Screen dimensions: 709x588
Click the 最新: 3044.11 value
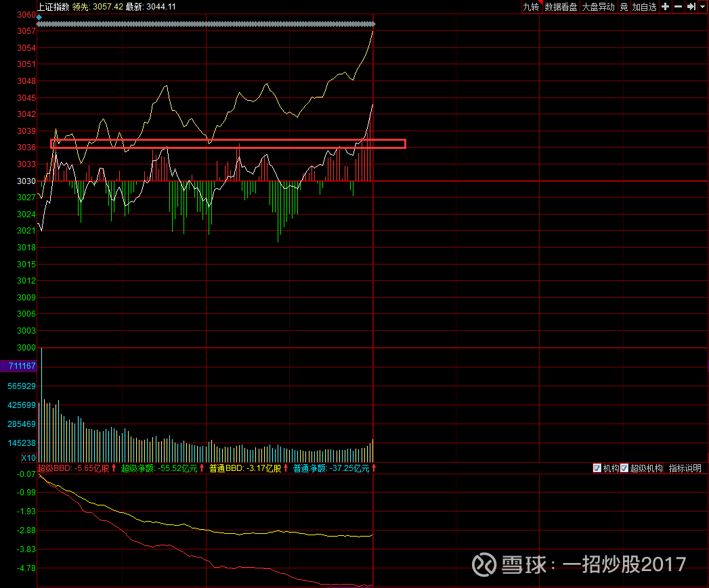coord(150,7)
